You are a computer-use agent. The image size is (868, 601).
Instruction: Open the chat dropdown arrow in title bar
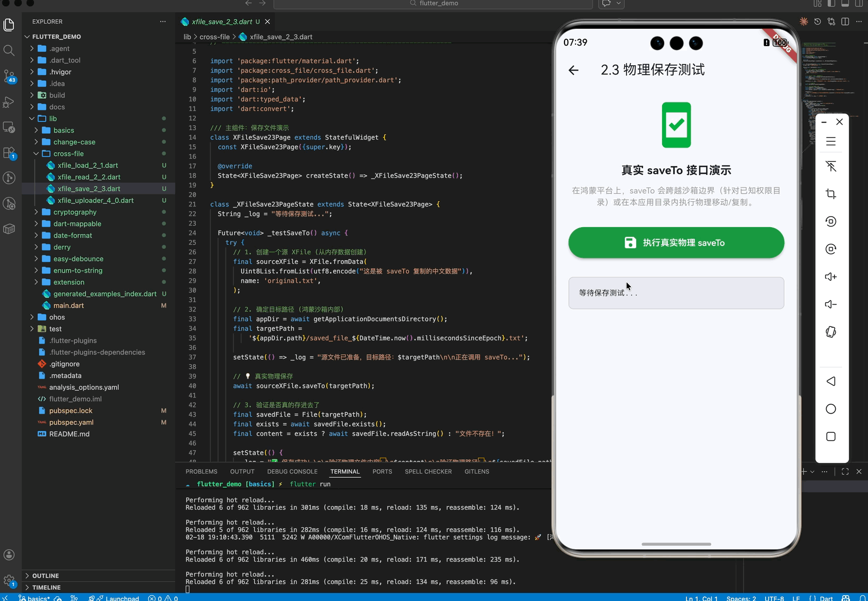619,3
